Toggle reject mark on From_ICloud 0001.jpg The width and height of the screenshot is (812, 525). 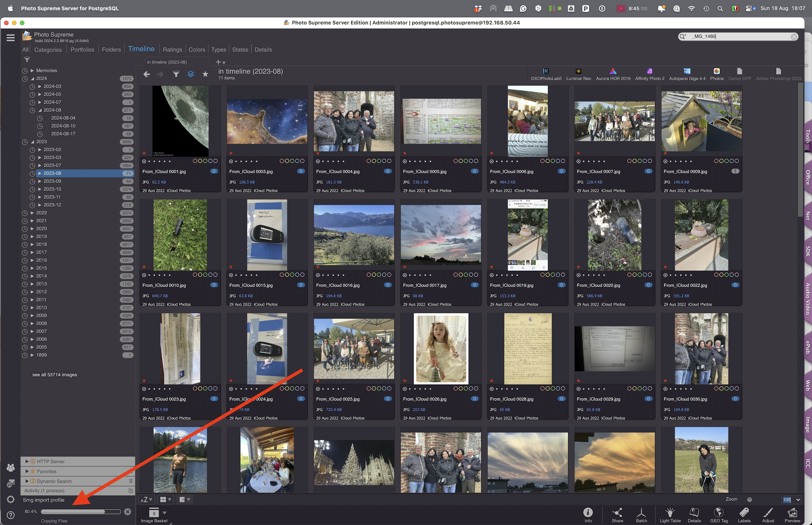(x=144, y=161)
